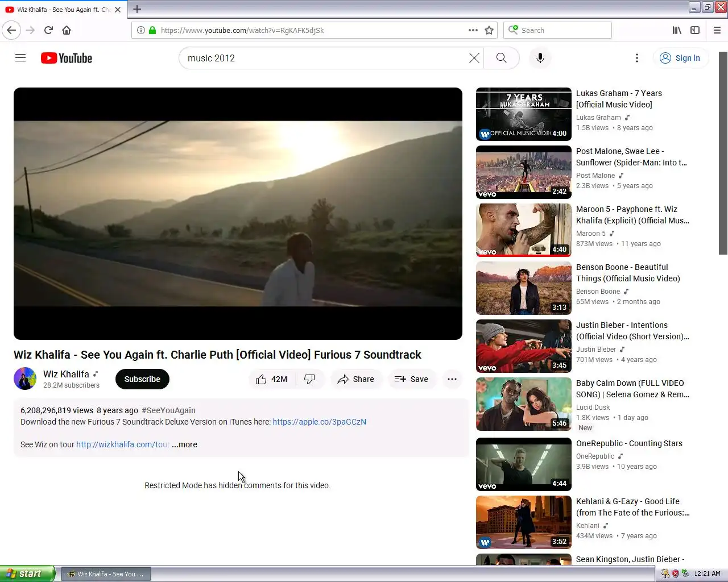This screenshot has height=582, width=728.
Task: Click the security shield tray icon
Action: pos(675,573)
